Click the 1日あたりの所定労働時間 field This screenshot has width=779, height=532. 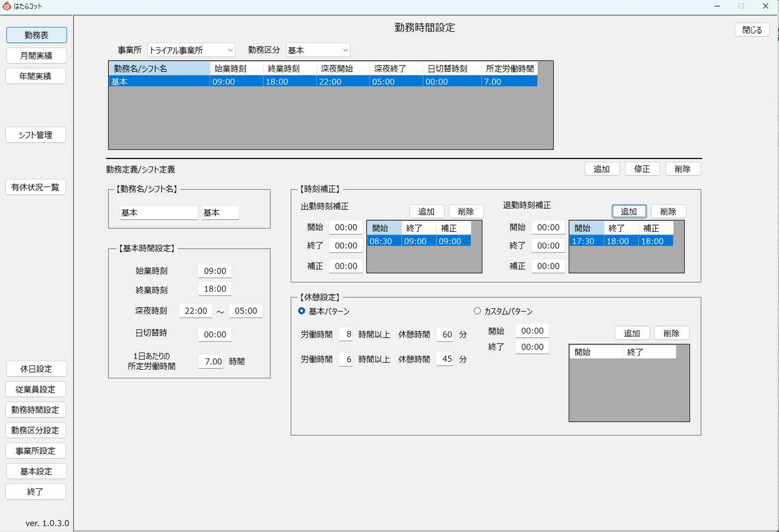tap(213, 361)
